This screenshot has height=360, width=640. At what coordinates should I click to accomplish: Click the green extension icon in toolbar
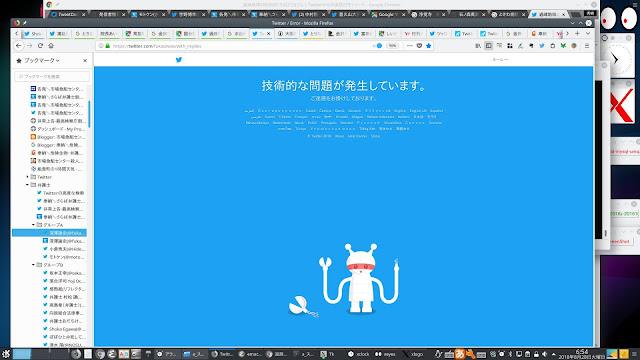[563, 46]
